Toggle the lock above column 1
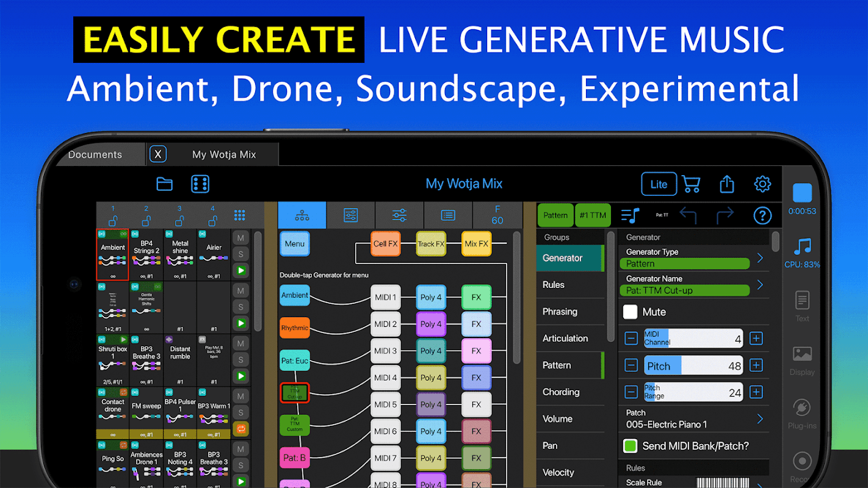The width and height of the screenshot is (868, 488). (113, 220)
